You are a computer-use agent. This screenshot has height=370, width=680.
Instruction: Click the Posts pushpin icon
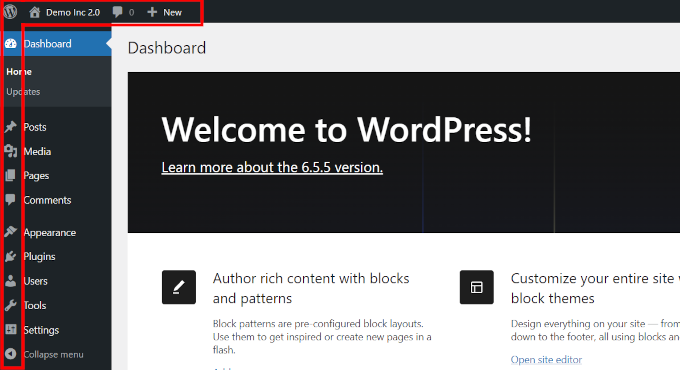tap(11, 127)
